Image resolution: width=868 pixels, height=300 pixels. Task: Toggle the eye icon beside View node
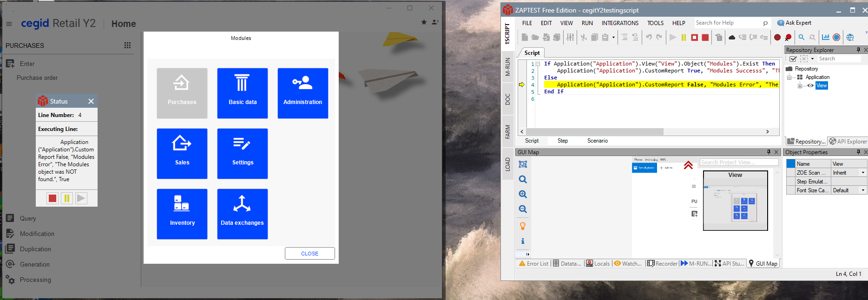tap(810, 85)
